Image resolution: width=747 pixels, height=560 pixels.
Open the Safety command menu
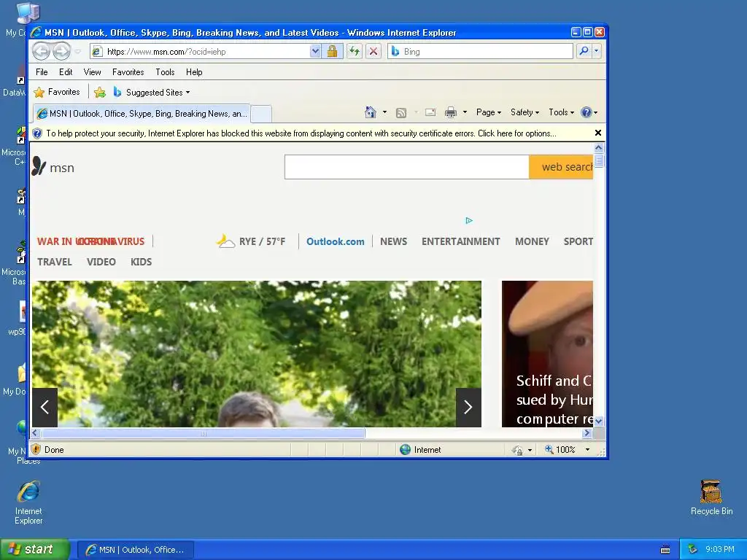click(525, 112)
